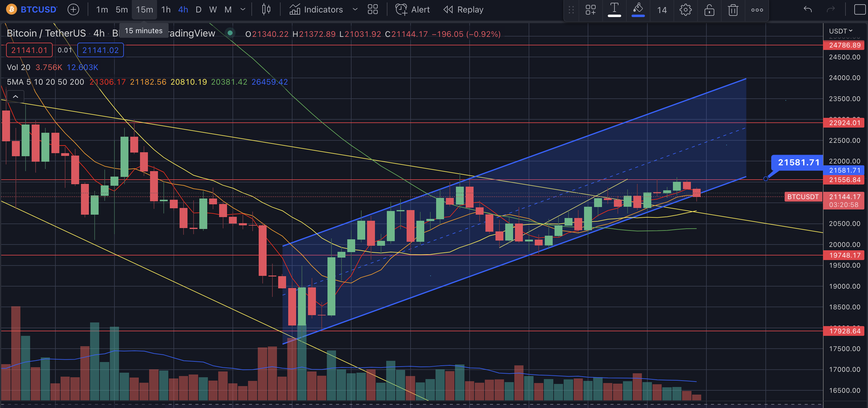Switch to the 1h timeframe
Image resolution: width=868 pixels, height=408 pixels.
point(166,9)
